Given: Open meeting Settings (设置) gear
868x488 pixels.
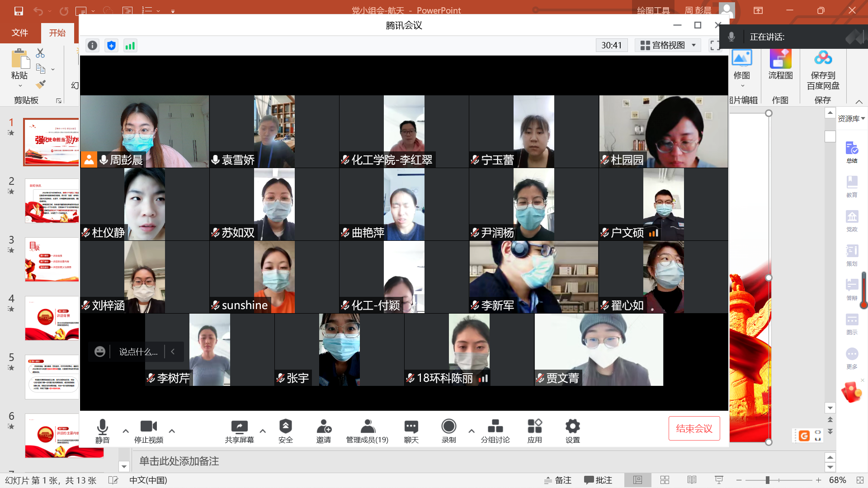Looking at the screenshot, I should (x=572, y=431).
